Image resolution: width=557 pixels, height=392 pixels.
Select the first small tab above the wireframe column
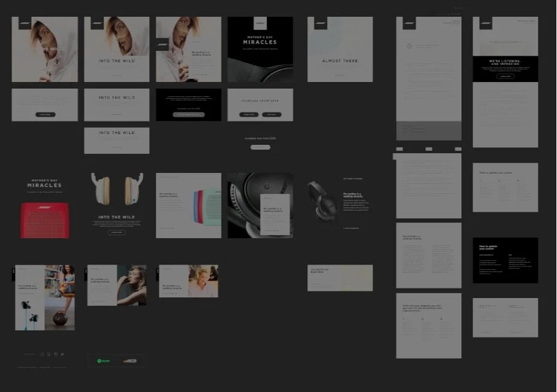(399, 148)
